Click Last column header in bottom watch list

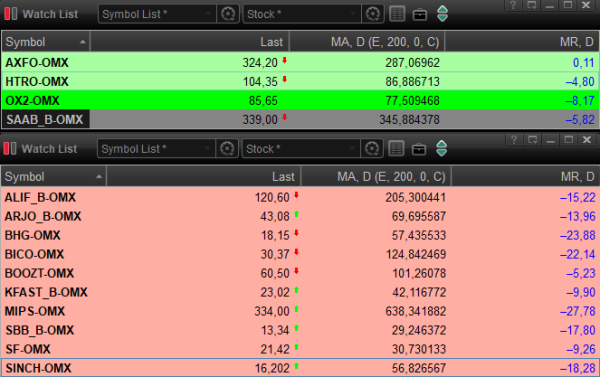click(x=204, y=177)
